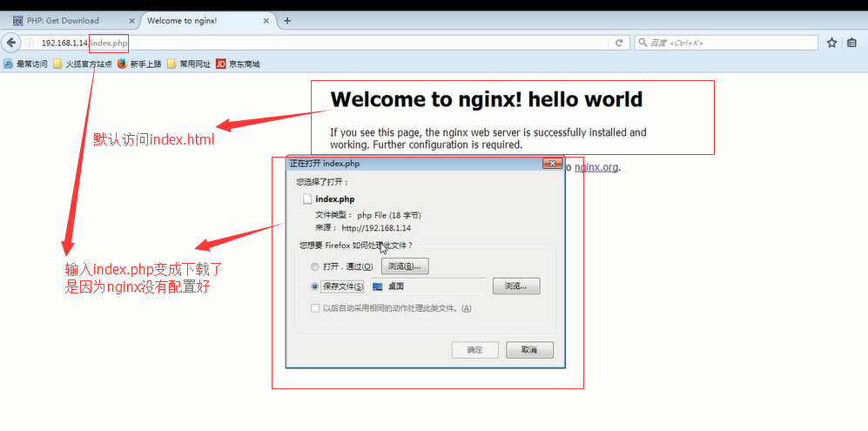Open the 火狐官方站点 bookmark folder
868x431 pixels.
click(83, 64)
